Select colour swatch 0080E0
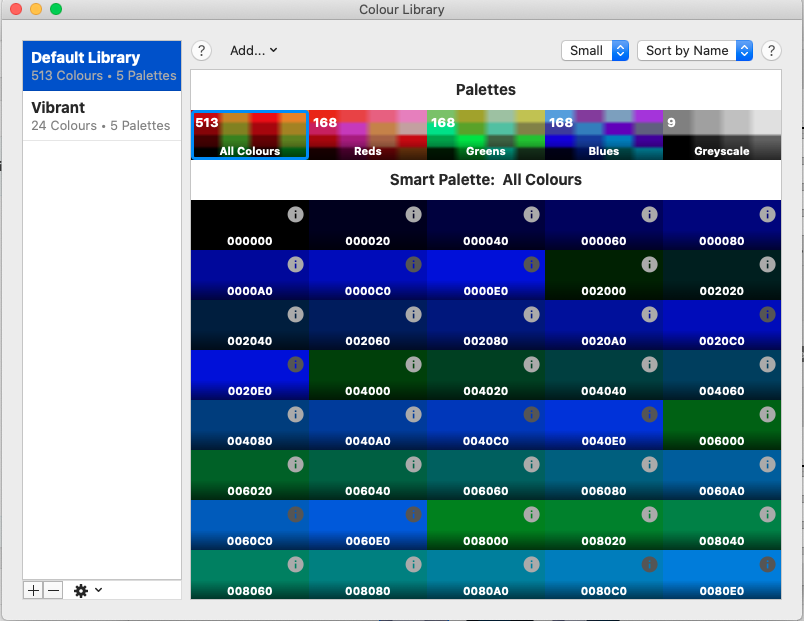The width and height of the screenshot is (804, 621). coord(721,575)
